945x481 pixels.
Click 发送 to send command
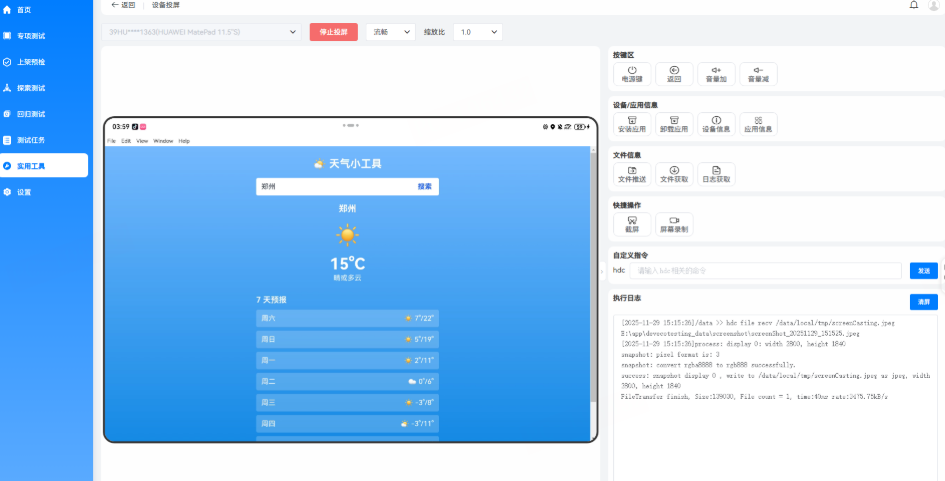[x=923, y=271]
